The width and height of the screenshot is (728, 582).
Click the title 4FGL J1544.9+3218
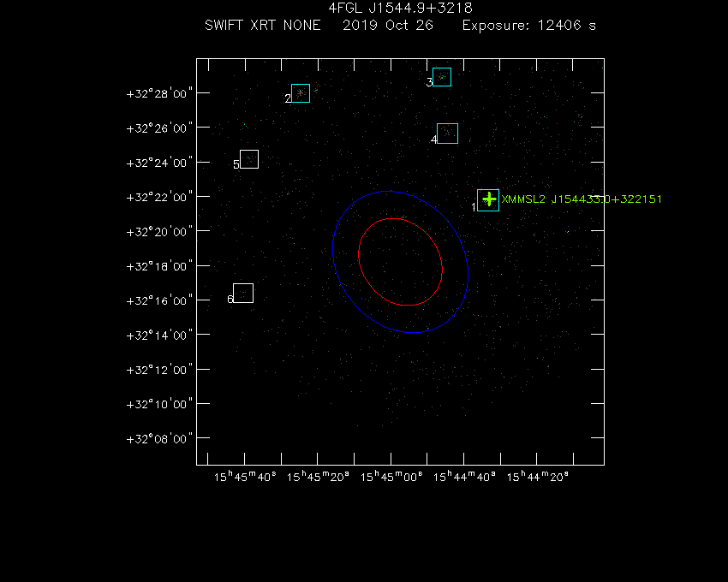400,8
